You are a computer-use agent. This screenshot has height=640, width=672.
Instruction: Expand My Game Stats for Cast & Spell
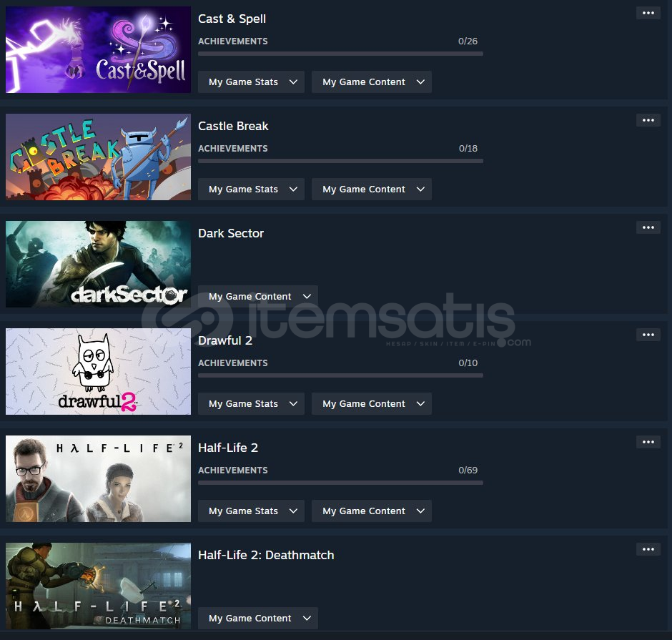[x=251, y=82]
